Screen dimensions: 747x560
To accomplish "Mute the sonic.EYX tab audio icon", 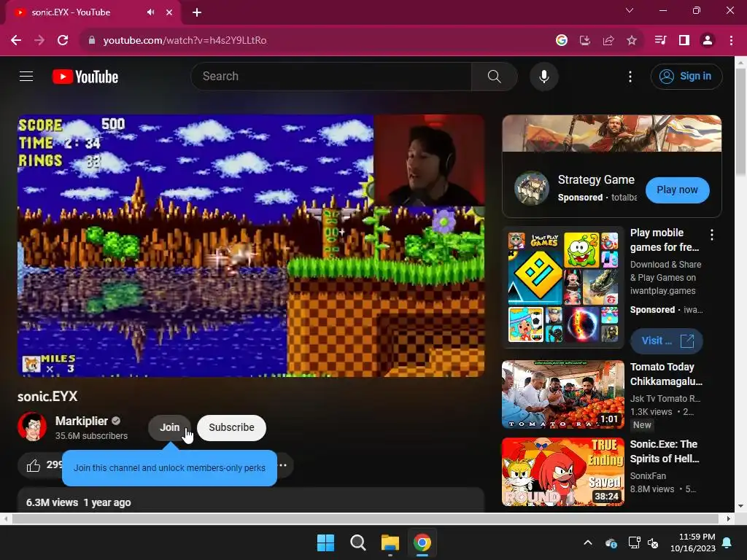I will click(x=150, y=12).
